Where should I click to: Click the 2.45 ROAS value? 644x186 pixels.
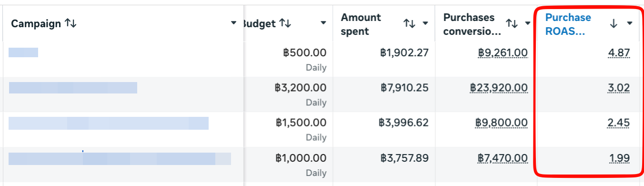point(619,123)
